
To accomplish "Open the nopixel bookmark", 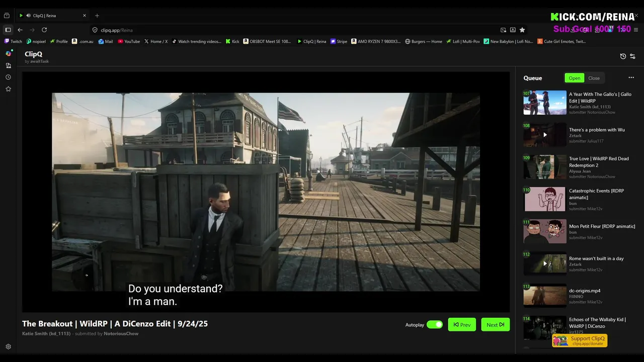I will point(36,42).
